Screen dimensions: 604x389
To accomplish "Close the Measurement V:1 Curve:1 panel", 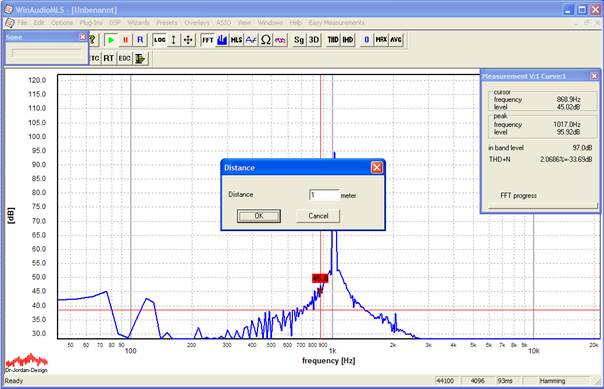I will (594, 76).
